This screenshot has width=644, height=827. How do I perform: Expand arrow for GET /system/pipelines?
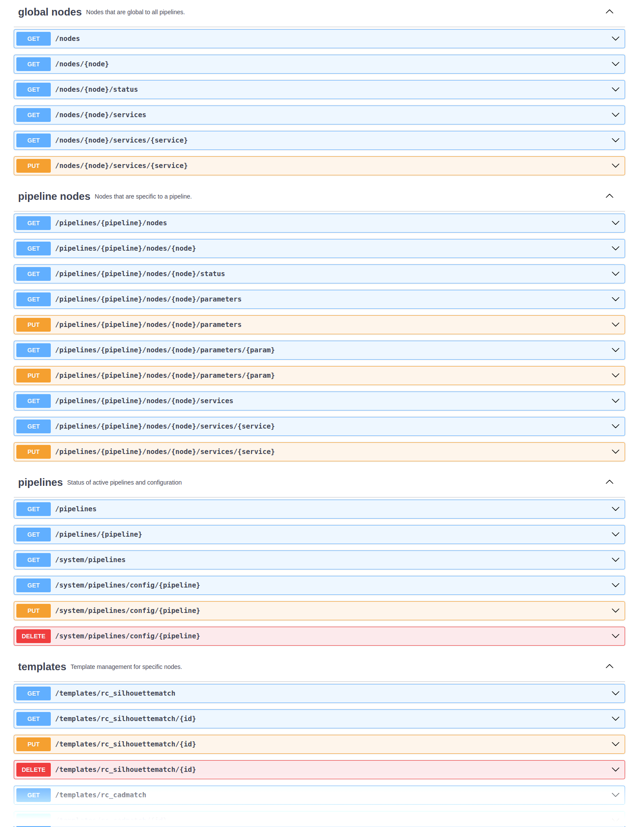tap(615, 560)
